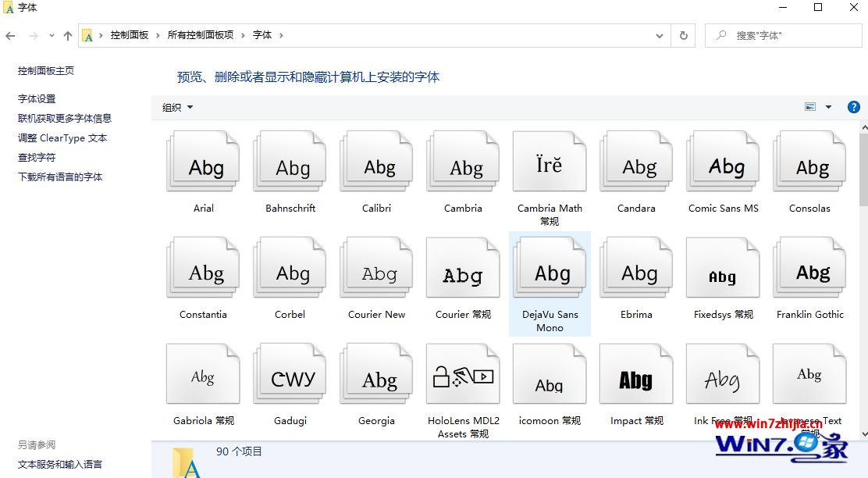The width and height of the screenshot is (868, 478).
Task: Click the Corbel font icon
Action: click(x=290, y=268)
